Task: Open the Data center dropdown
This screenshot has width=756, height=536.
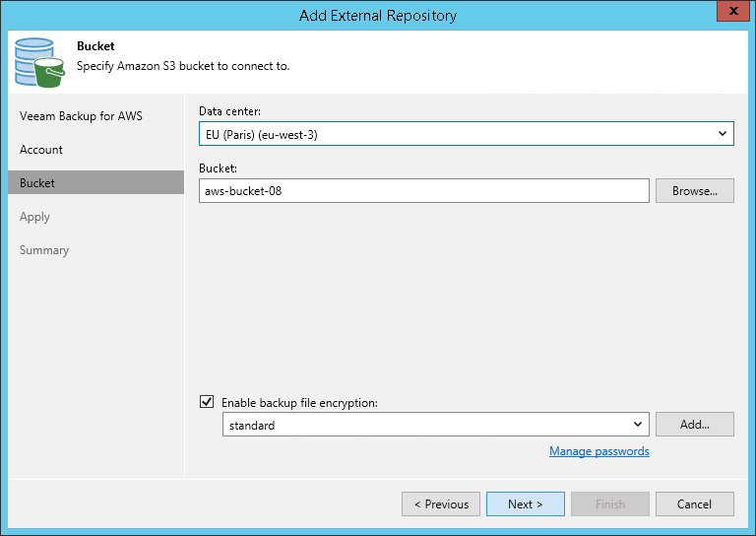Action: coord(467,134)
